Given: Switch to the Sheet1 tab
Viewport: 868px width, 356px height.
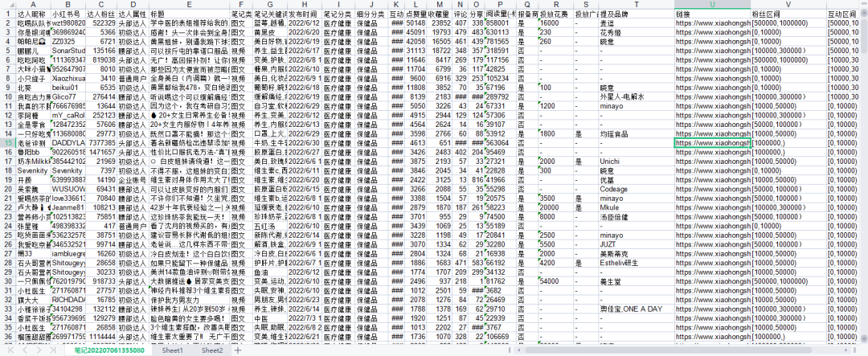Looking at the screenshot, I should coord(172,350).
